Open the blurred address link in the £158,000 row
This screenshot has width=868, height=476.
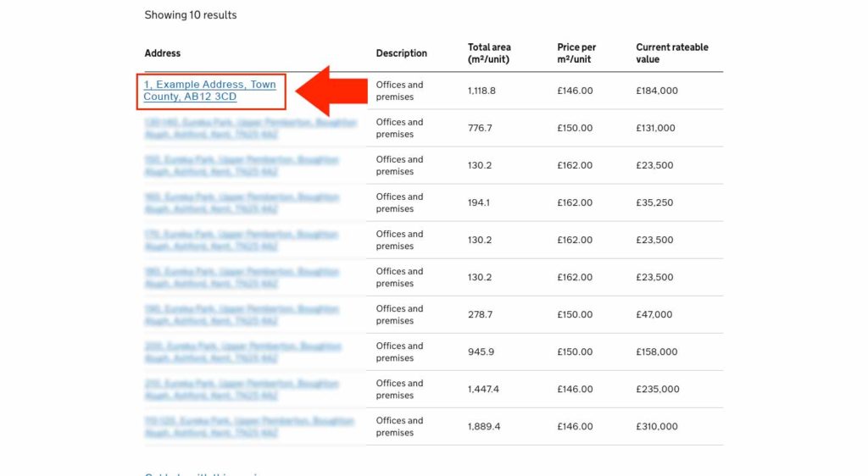(x=243, y=352)
